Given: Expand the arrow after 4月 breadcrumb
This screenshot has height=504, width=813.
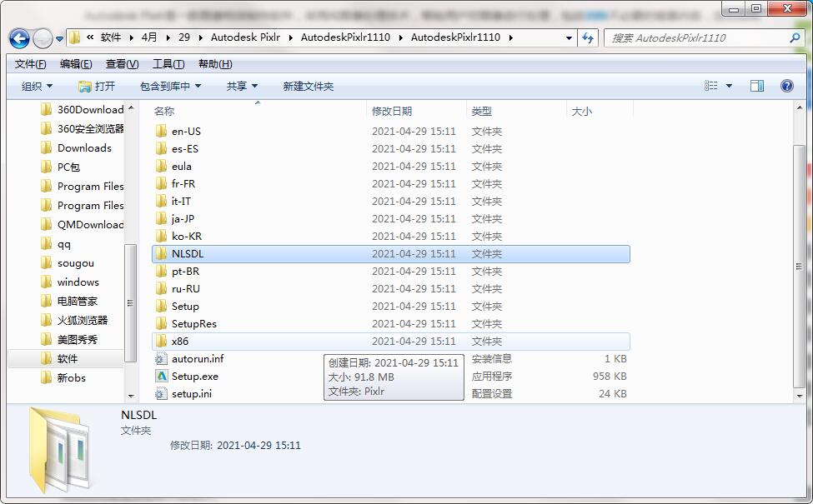Looking at the screenshot, I should (168, 37).
